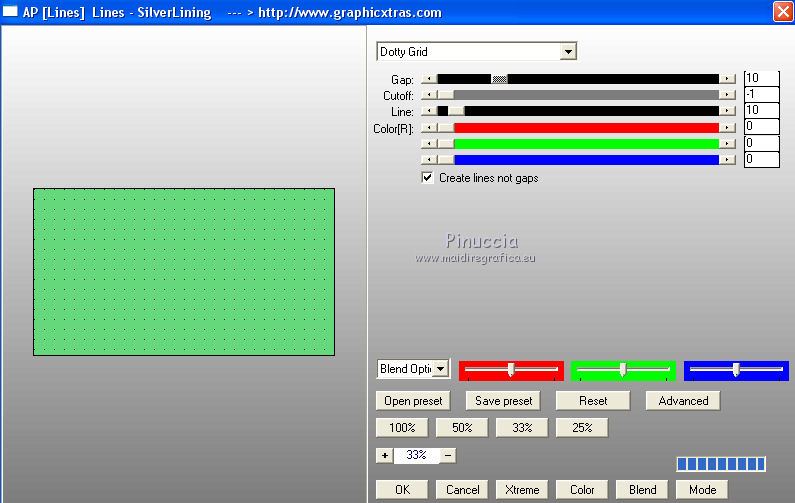
Task: Click the Line slider left arrow
Action: (429, 111)
